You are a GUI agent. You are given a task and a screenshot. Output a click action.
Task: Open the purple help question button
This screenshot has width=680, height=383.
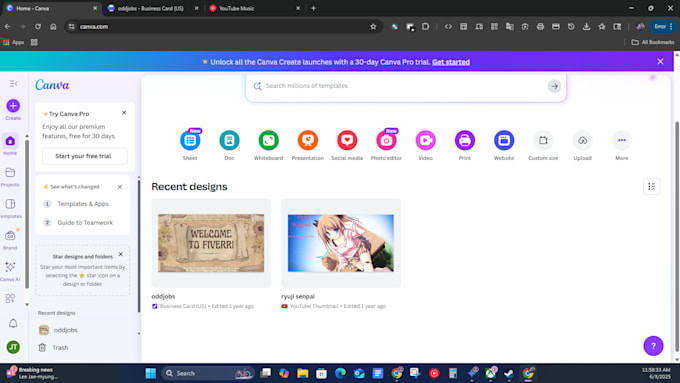[x=653, y=346]
